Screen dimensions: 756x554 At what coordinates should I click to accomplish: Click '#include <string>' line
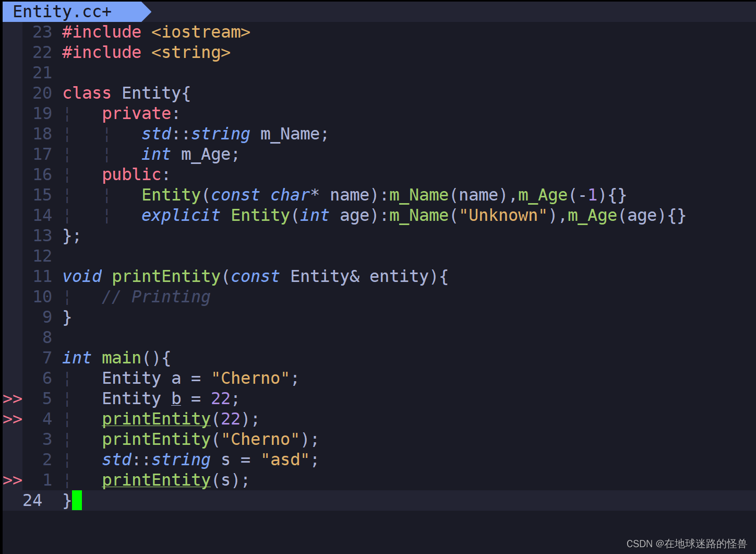click(x=146, y=53)
